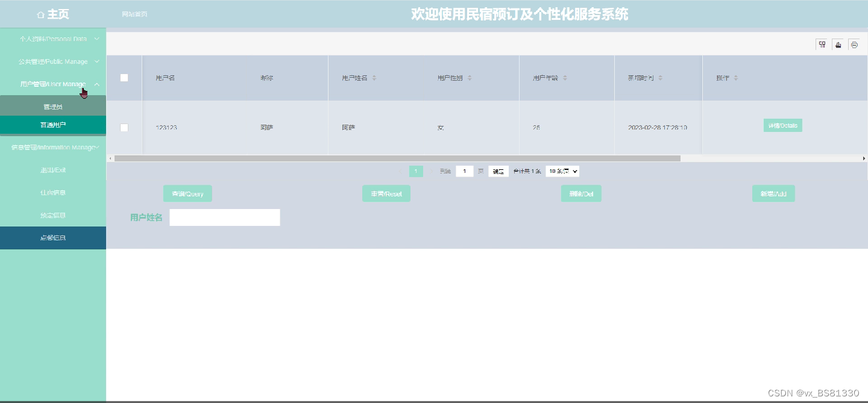Focus the page number jump input
Screen dimensions: 868x403
click(x=465, y=171)
